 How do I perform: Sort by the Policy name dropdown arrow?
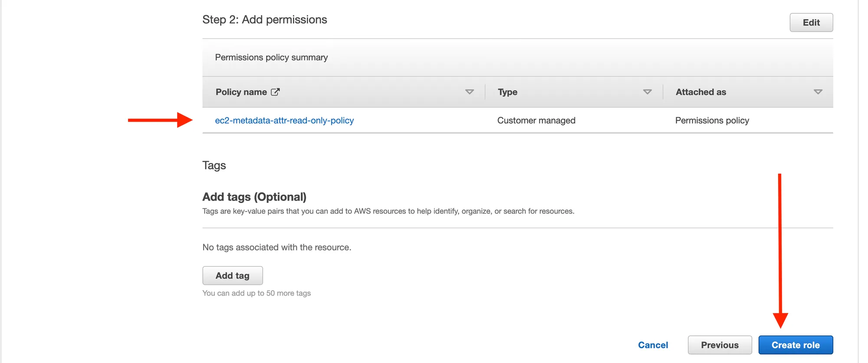tap(469, 92)
